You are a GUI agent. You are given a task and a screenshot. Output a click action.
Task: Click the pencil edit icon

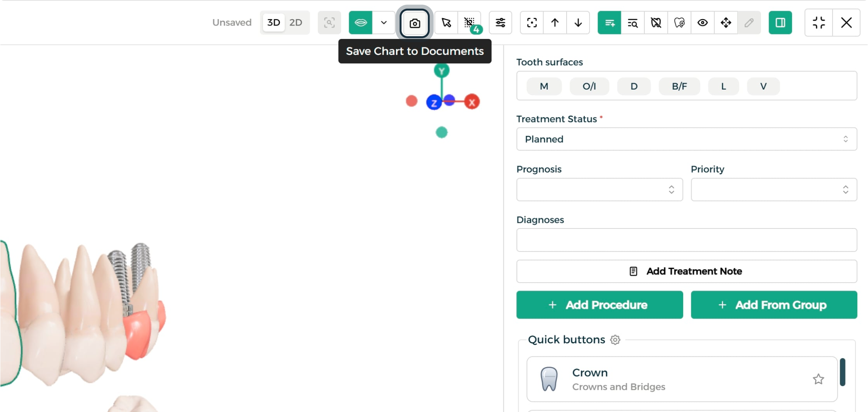tap(749, 23)
